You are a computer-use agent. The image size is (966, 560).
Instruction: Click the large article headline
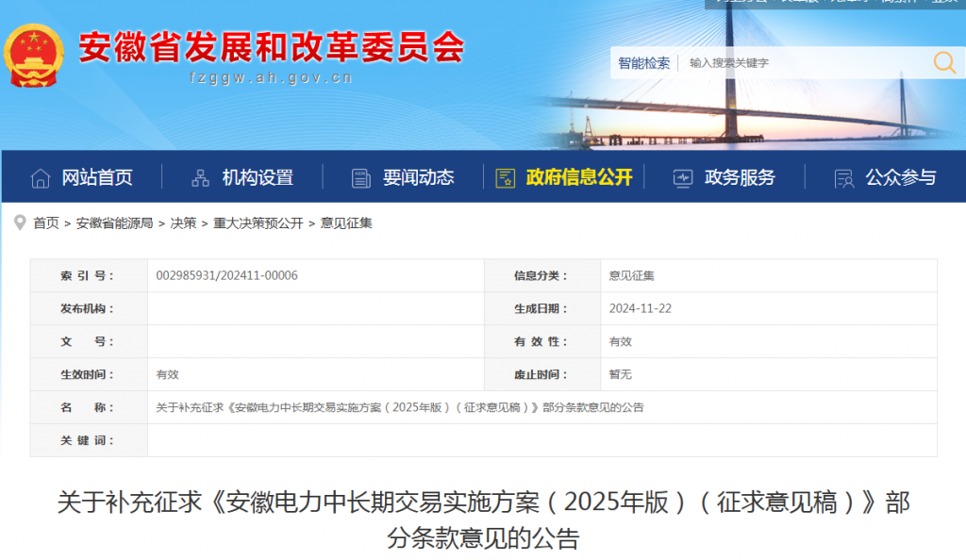pyautogui.click(x=484, y=520)
